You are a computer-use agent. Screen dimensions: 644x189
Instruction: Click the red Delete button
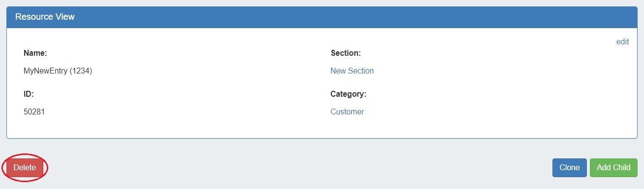(25, 167)
